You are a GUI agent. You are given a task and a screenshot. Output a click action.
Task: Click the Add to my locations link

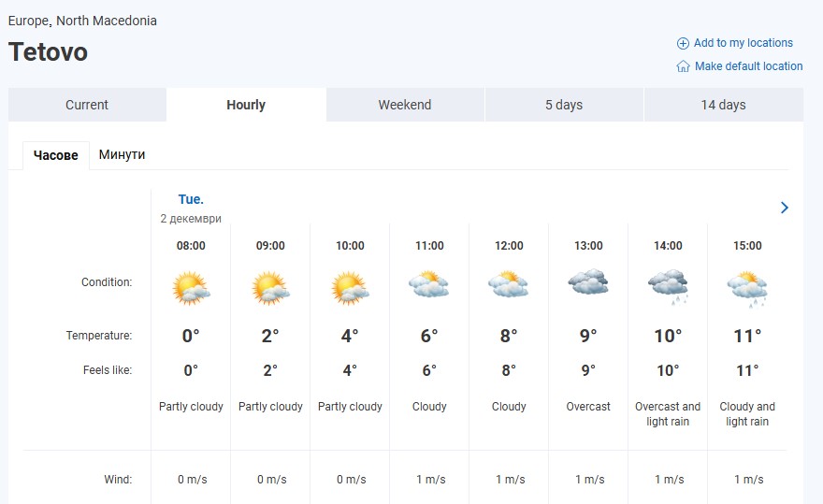(743, 43)
